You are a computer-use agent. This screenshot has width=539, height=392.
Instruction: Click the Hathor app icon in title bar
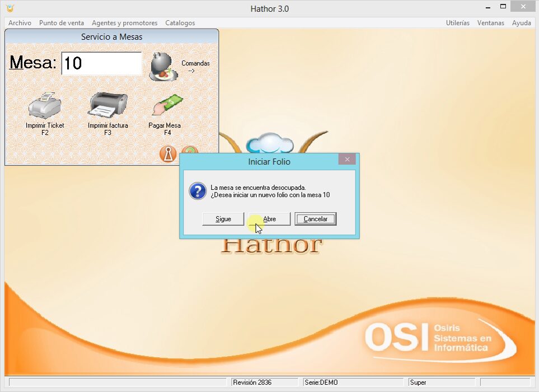pos(10,8)
